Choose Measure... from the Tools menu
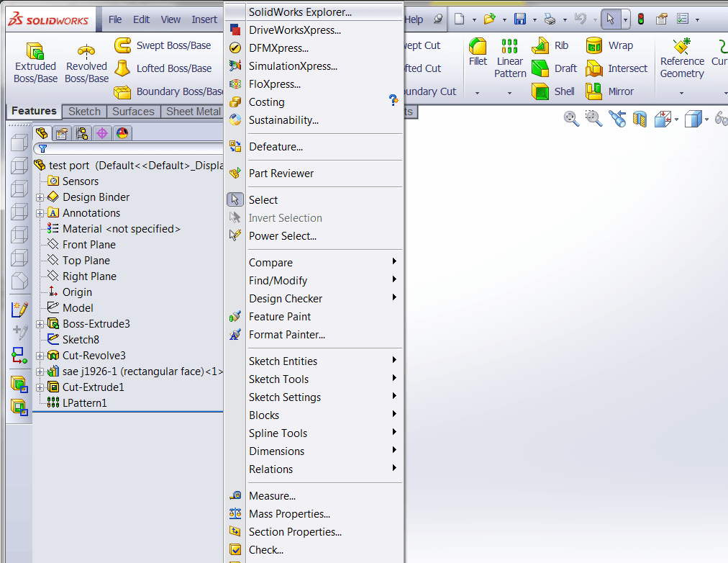Screen dimensions: 728x563 click(x=314, y=495)
